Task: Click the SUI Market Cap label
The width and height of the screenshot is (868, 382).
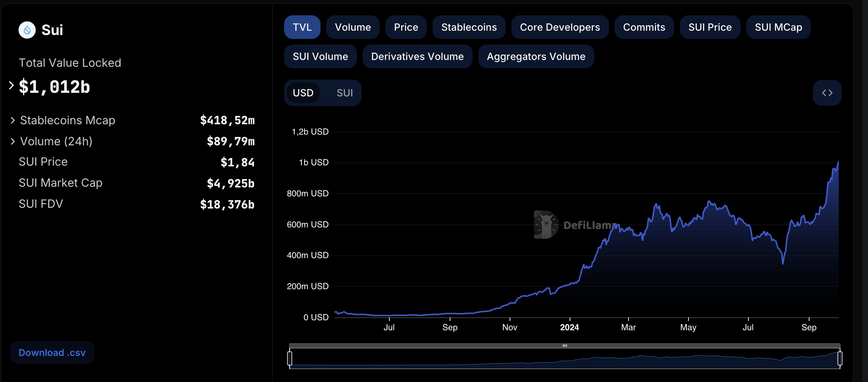Action: coord(61,183)
